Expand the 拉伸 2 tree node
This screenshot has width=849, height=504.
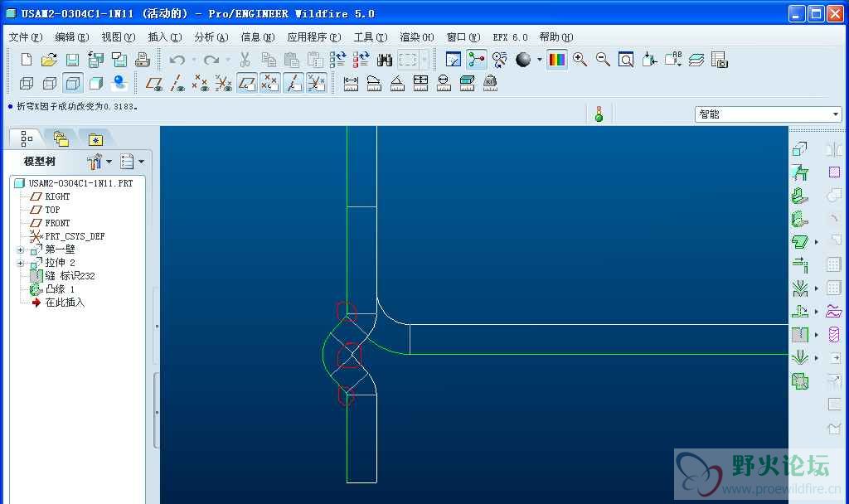21,263
